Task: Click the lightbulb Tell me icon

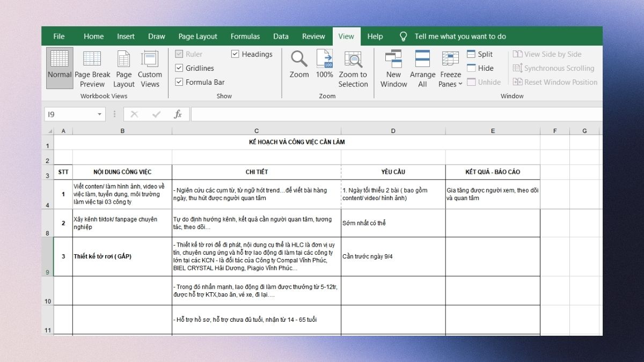Action: coord(404,36)
